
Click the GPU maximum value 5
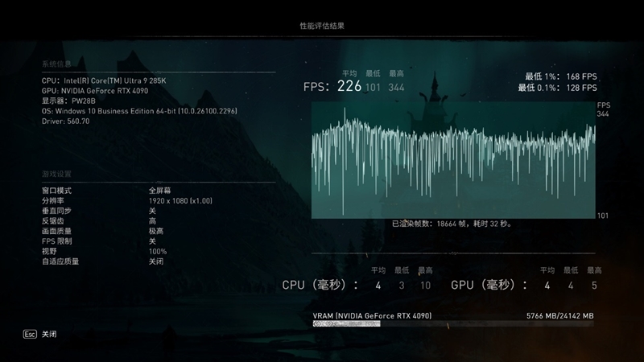(594, 286)
